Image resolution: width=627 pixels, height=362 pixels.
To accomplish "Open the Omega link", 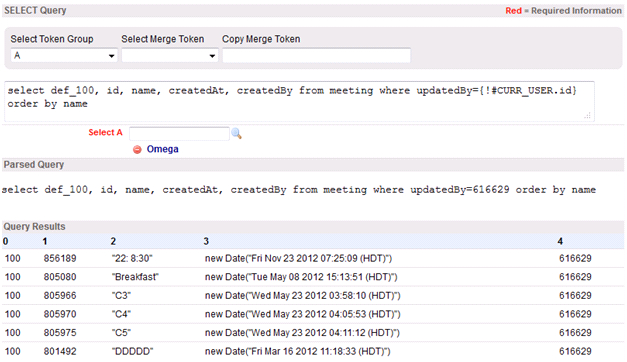I will click(162, 149).
